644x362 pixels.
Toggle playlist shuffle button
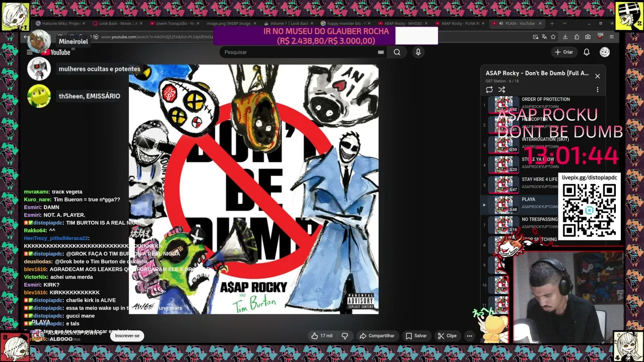pyautogui.click(x=502, y=89)
